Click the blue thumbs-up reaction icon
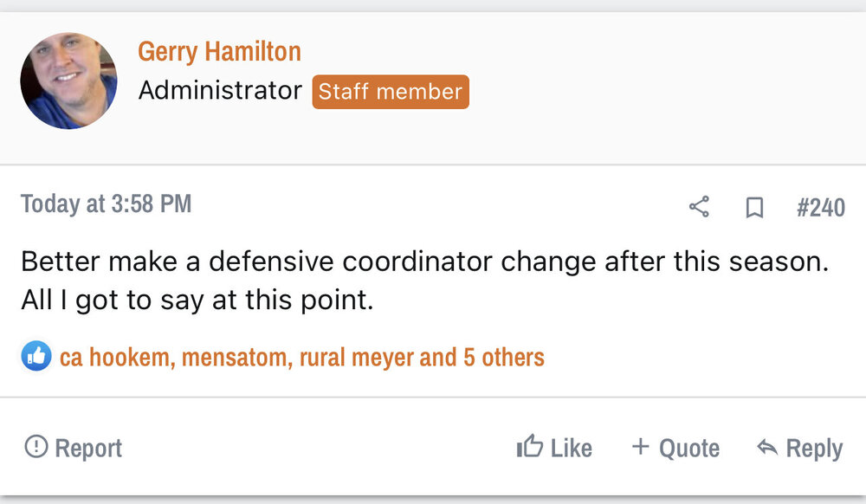The width and height of the screenshot is (866, 504). pos(36,356)
